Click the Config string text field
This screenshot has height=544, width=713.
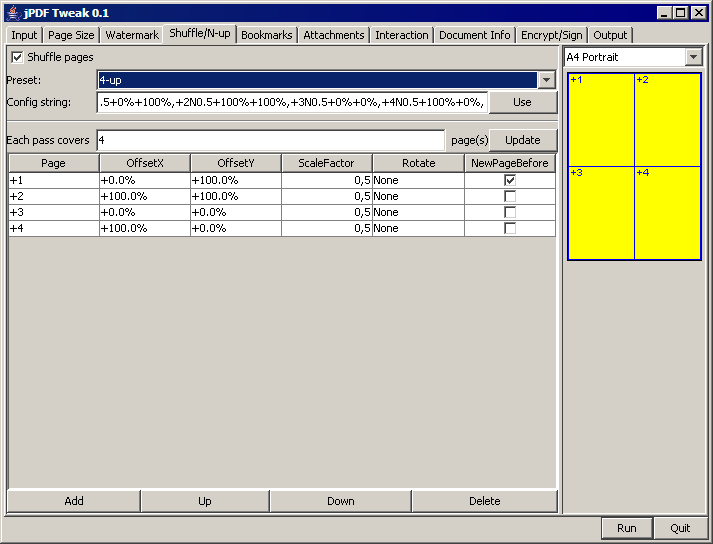tap(292, 102)
